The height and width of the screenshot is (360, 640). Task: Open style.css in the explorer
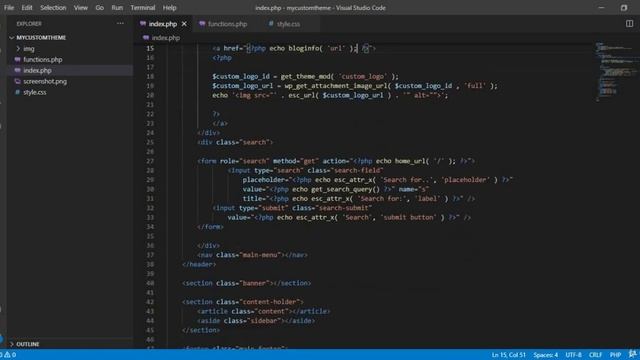pyautogui.click(x=35, y=93)
